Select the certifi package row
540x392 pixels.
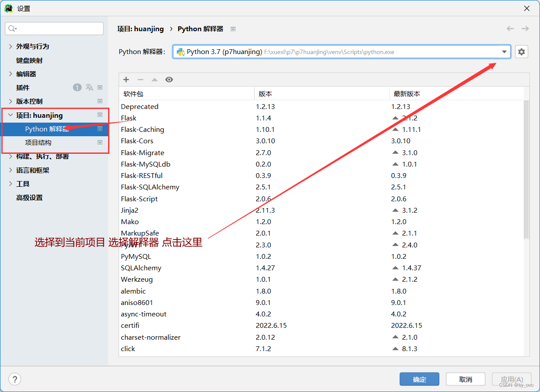point(321,325)
